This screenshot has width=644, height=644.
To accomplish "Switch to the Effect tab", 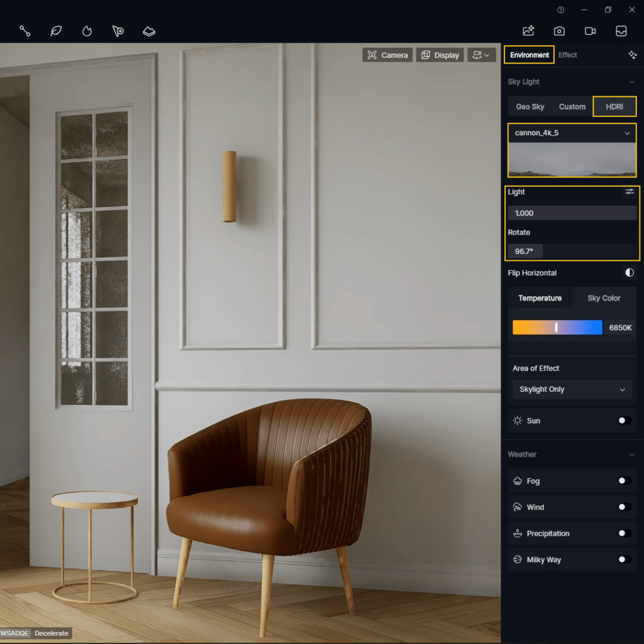I will [567, 55].
